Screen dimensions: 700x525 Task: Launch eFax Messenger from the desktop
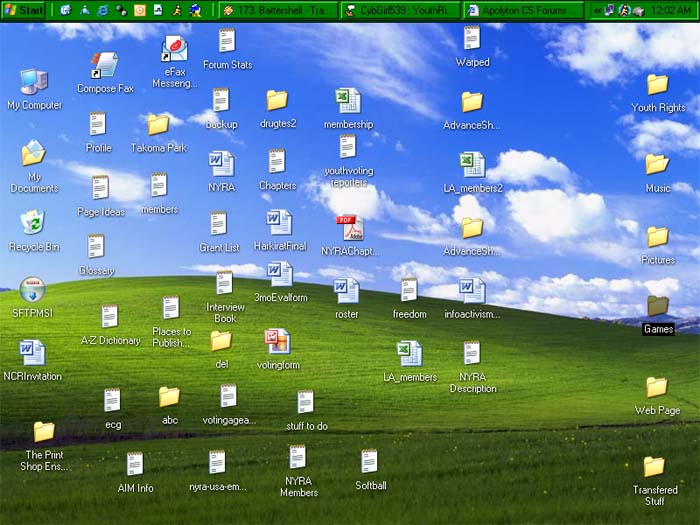[175, 50]
